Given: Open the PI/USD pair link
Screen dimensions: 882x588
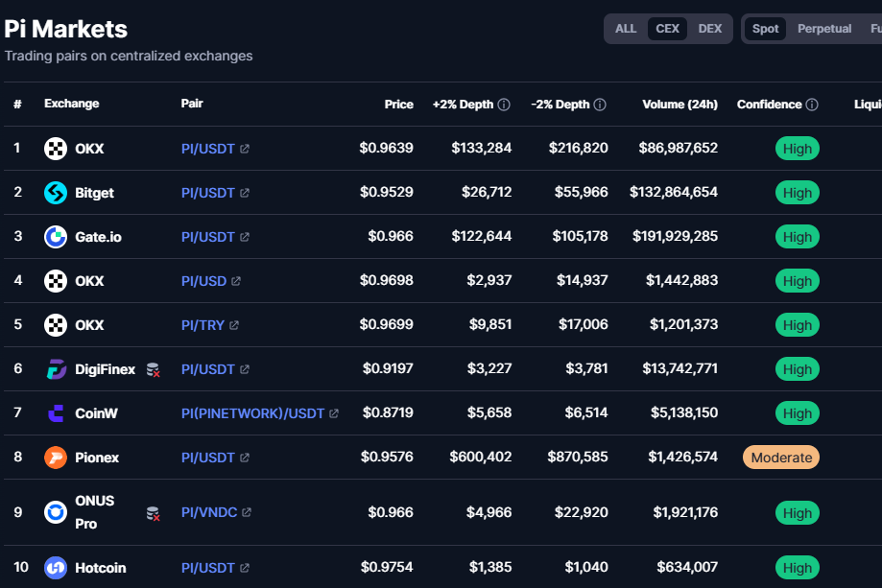Looking at the screenshot, I should click(x=203, y=281).
